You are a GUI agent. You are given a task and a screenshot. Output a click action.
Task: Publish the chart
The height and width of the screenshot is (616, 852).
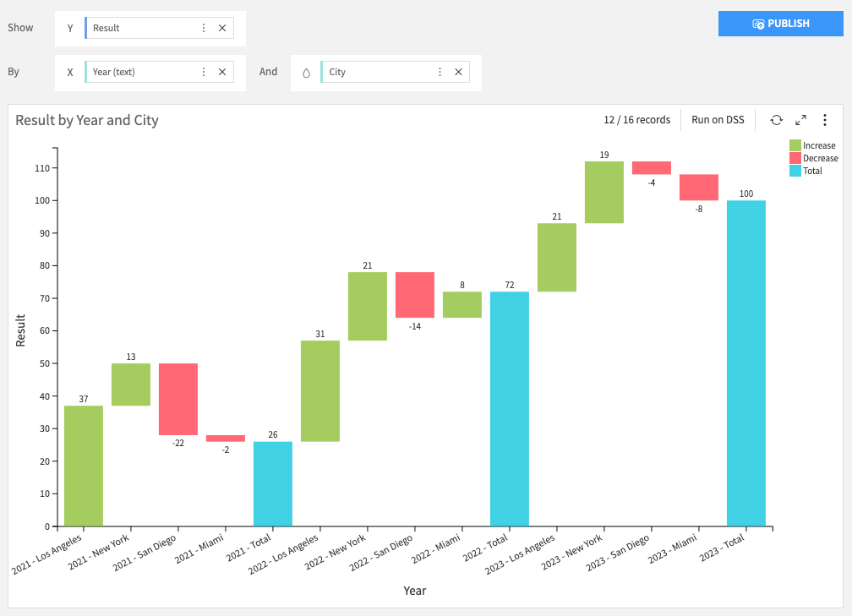(x=781, y=24)
